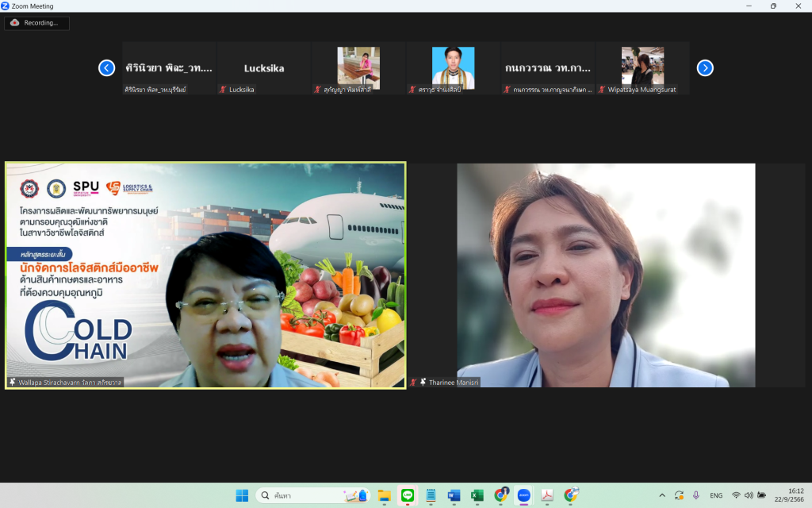This screenshot has width=812, height=508.
Task: Click the Zoom Meeting logo in title bar
Action: pos(6,6)
